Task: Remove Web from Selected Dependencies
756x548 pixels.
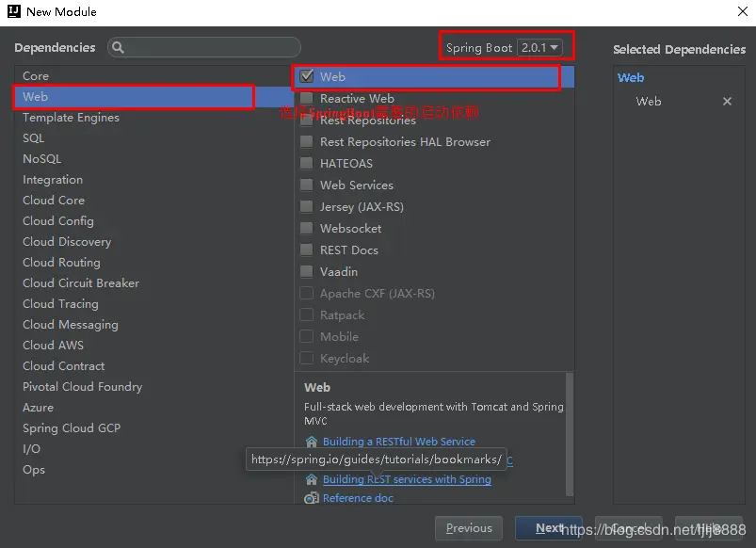Action: tap(727, 102)
